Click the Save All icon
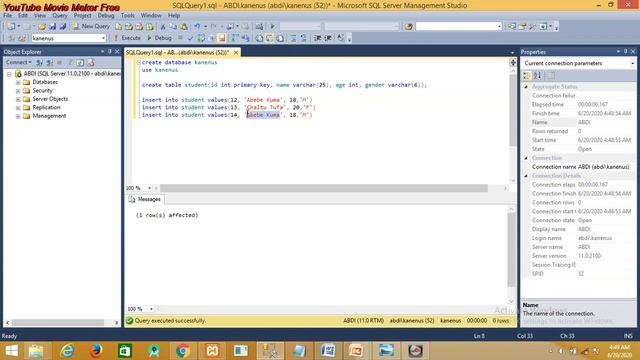Viewport: 640px width, 360px height. pos(62,26)
